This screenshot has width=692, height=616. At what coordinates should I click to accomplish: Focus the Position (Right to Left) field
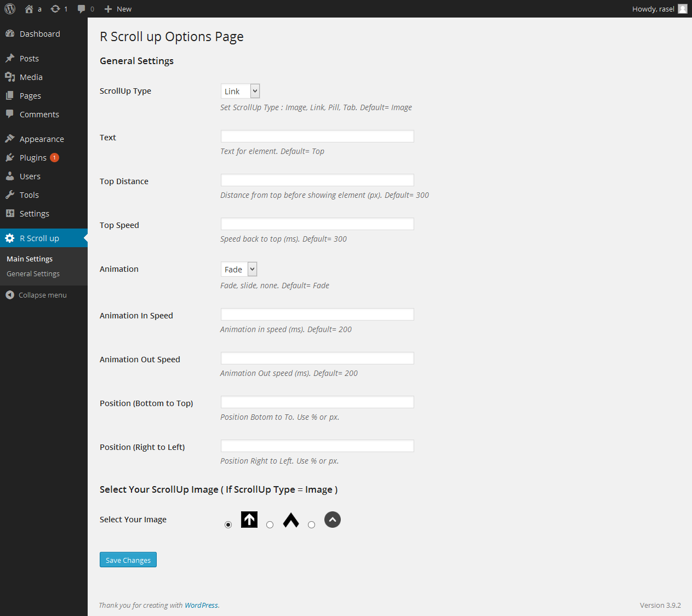point(317,446)
